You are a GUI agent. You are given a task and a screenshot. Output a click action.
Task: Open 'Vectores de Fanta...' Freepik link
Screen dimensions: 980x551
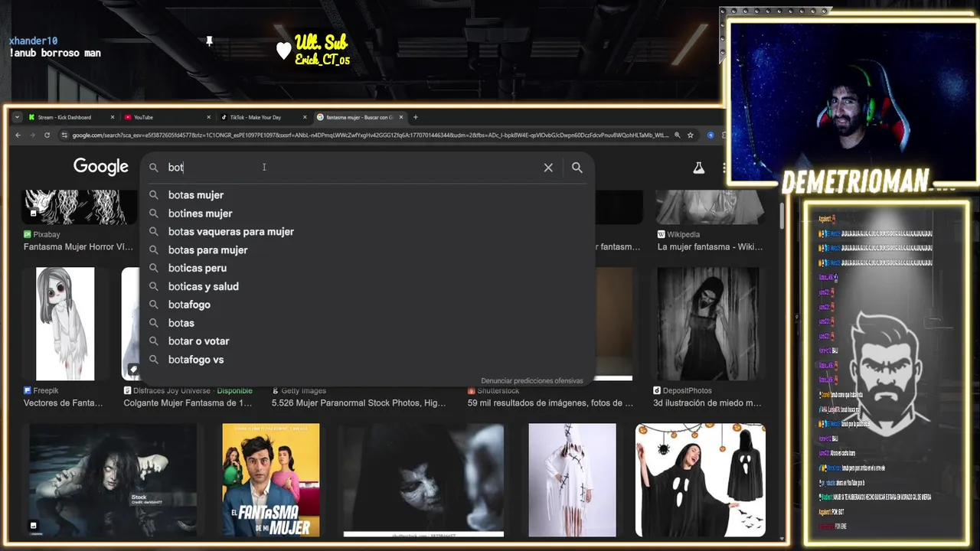tap(63, 403)
